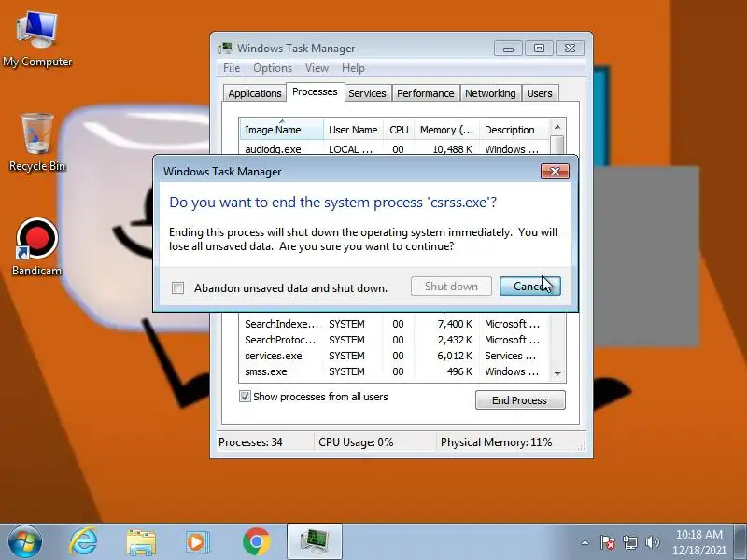
Task: Select the Processes tab
Action: click(x=315, y=91)
